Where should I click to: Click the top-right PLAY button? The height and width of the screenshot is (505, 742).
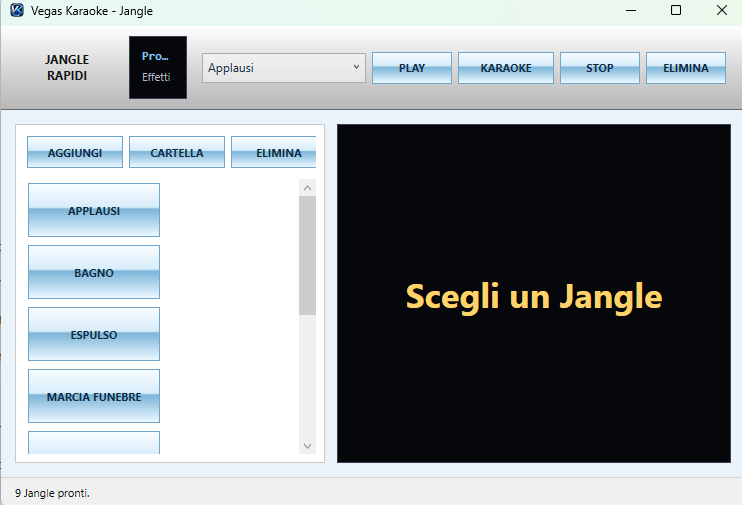(x=412, y=68)
